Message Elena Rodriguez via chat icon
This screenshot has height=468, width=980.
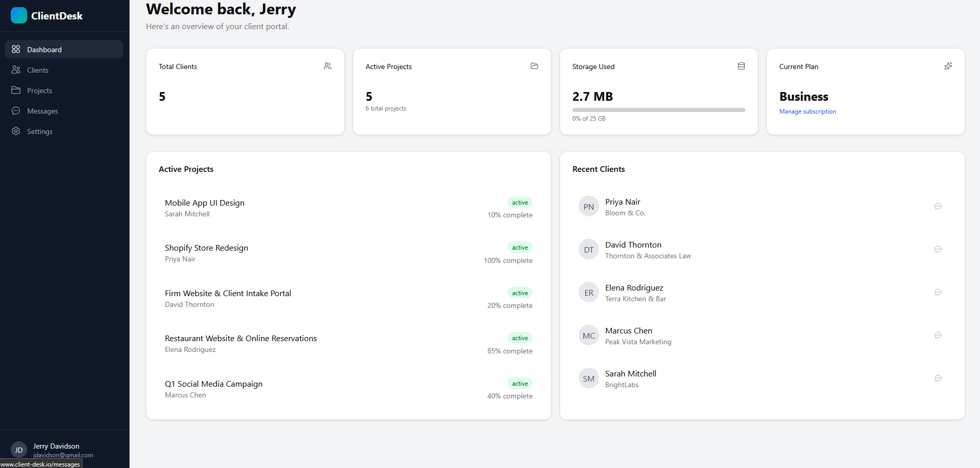[x=938, y=293]
